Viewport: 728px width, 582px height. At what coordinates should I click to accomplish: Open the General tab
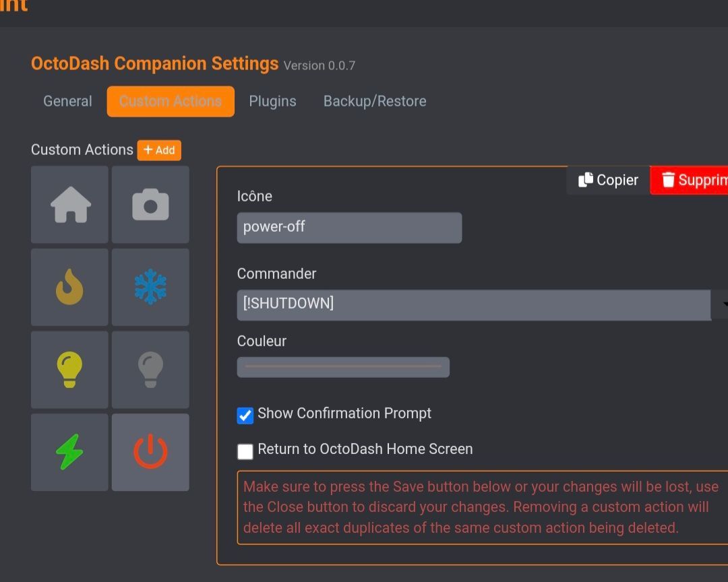click(x=68, y=101)
